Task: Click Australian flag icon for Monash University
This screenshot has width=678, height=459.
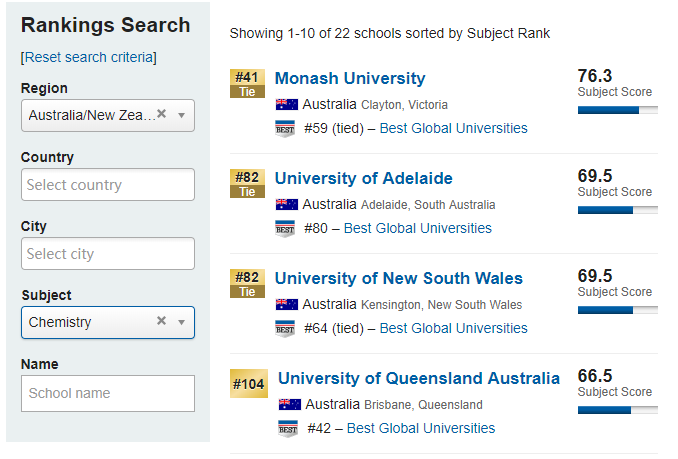Action: (x=287, y=104)
